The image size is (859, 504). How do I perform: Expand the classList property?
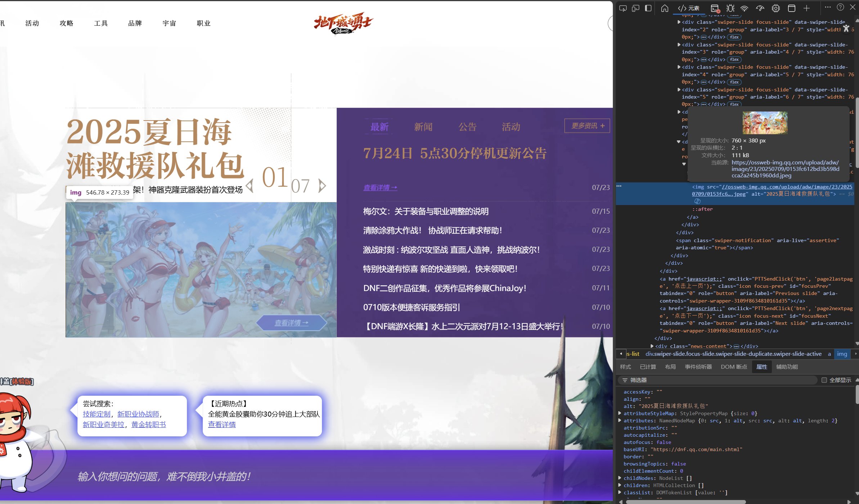[x=620, y=492]
